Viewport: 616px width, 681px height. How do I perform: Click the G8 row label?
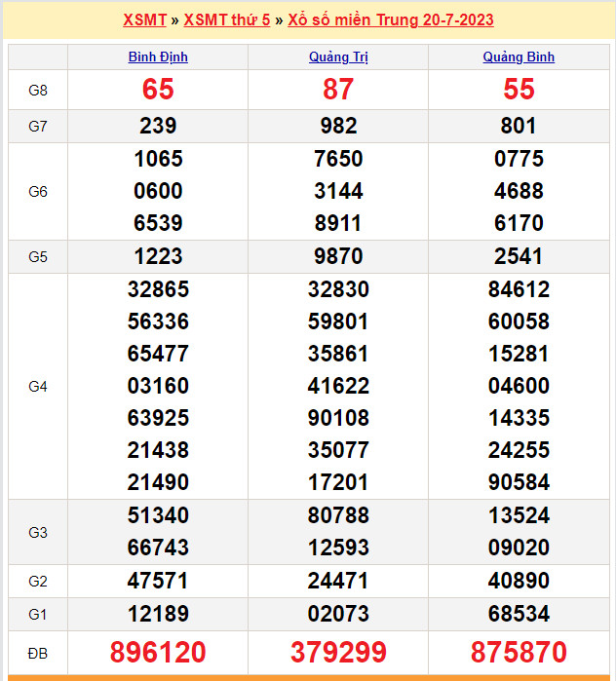click(x=38, y=91)
